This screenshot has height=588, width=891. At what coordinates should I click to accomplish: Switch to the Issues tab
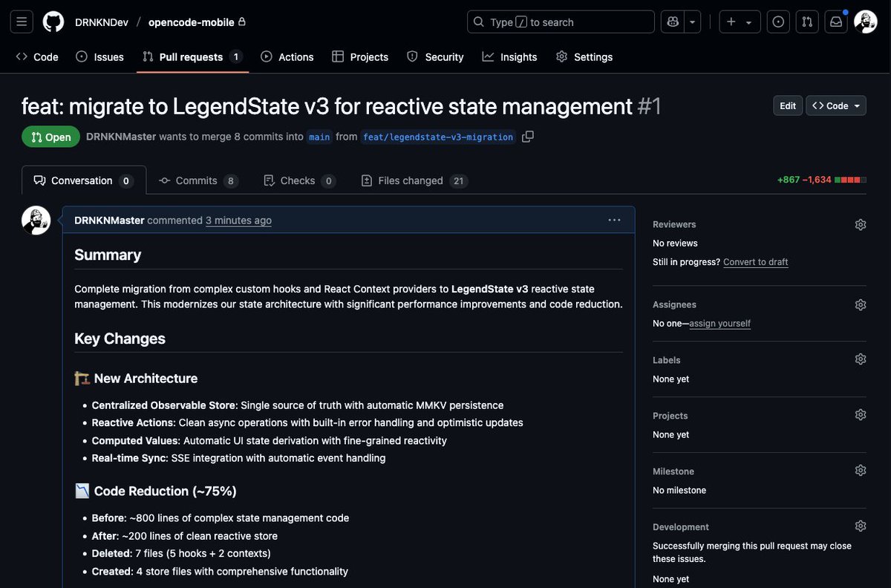click(x=99, y=56)
